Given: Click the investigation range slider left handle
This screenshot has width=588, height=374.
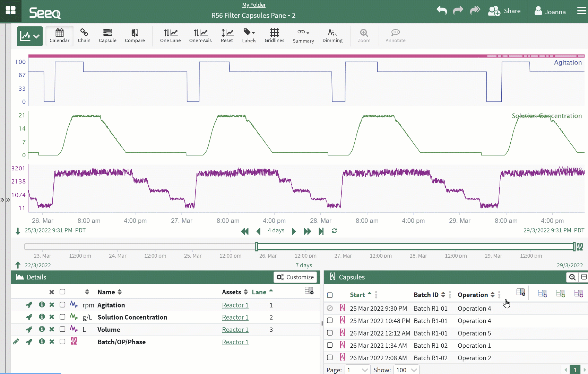Looking at the screenshot, I should tap(257, 247).
